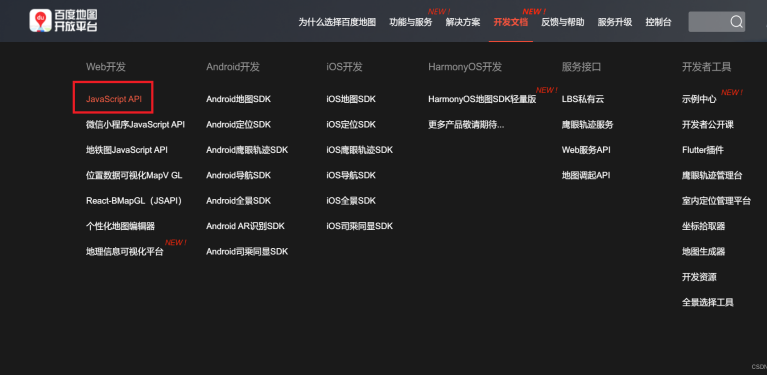Open 为什么选择百度地图 menu

(x=337, y=22)
